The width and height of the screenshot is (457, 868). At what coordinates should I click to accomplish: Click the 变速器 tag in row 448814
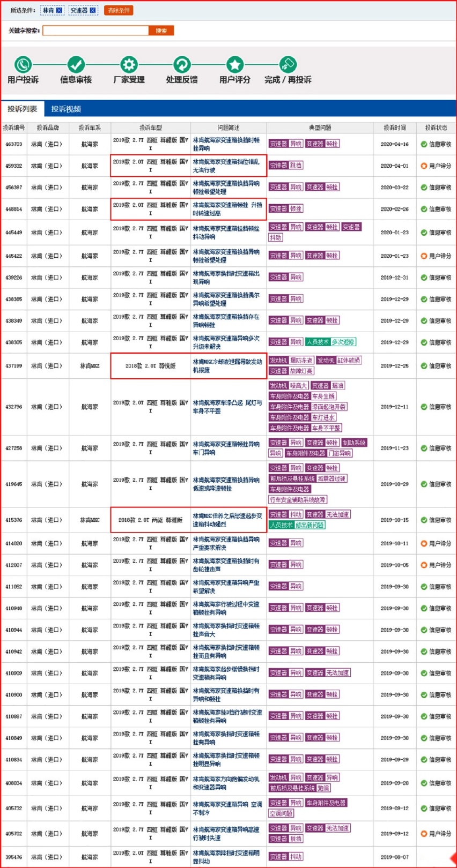point(278,208)
